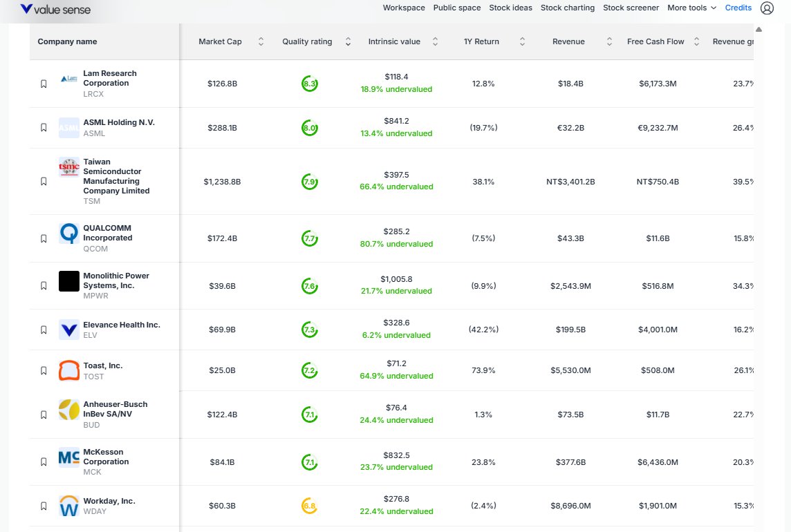This screenshot has width=791, height=532.
Task: Click Workday company logo
Action: point(69,506)
